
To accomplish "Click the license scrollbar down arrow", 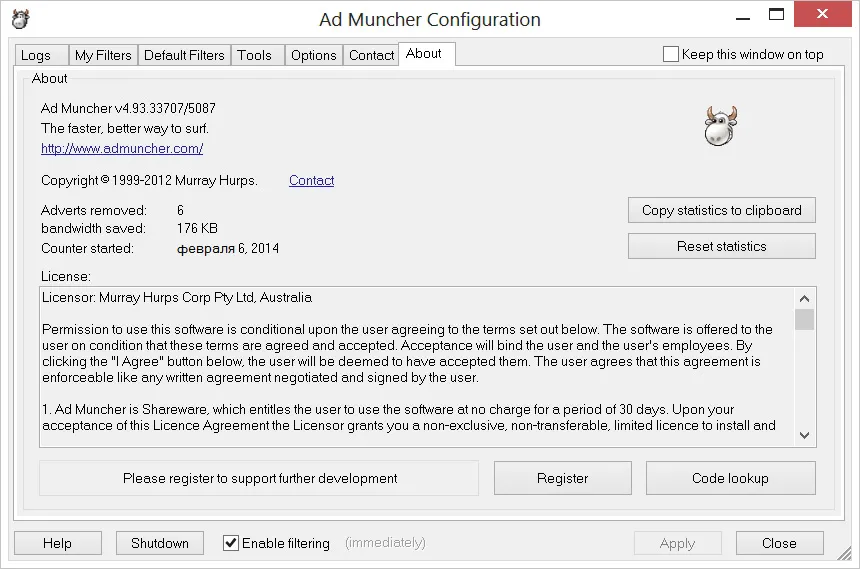I will click(804, 435).
